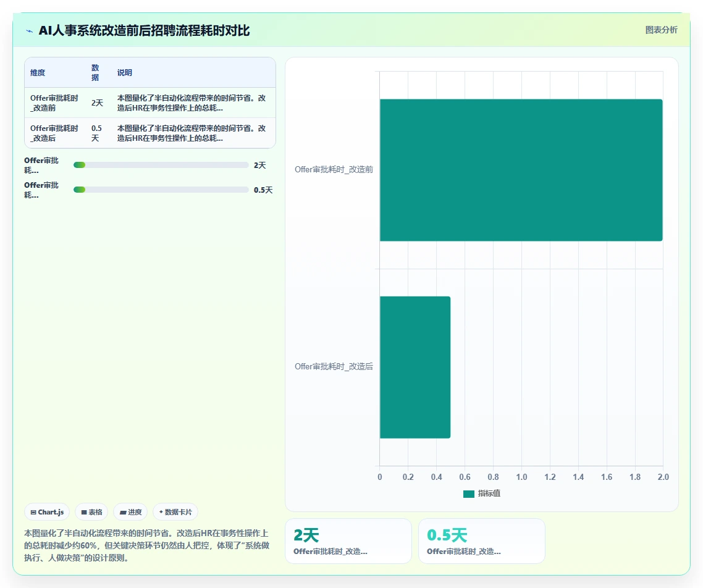The width and height of the screenshot is (703, 588).
Task: Open the 2天 data card
Action: coord(348,541)
